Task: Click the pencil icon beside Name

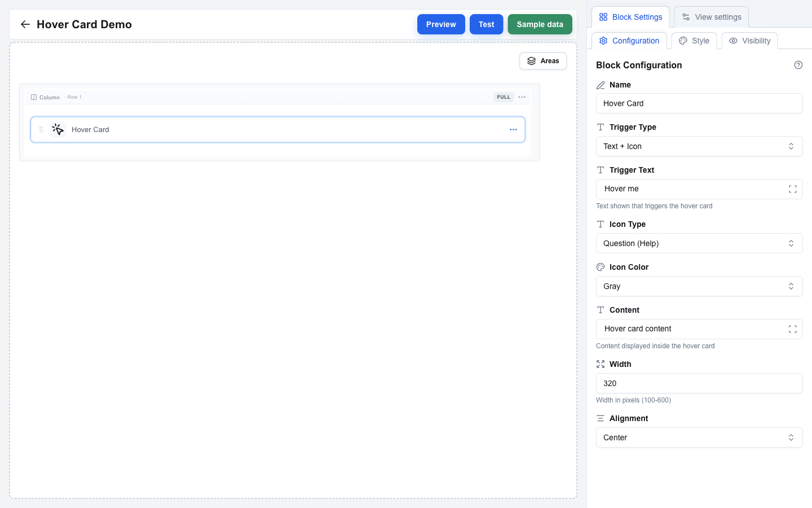Action: tap(601, 85)
